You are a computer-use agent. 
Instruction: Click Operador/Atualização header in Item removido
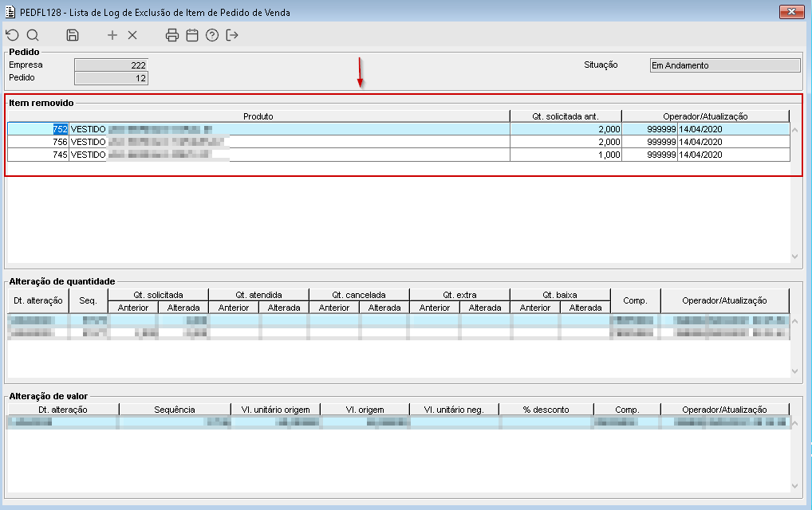(705, 116)
